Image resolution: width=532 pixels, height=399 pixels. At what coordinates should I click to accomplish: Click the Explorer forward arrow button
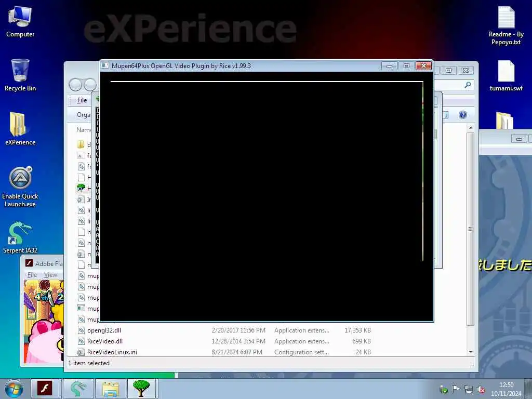[90, 85]
